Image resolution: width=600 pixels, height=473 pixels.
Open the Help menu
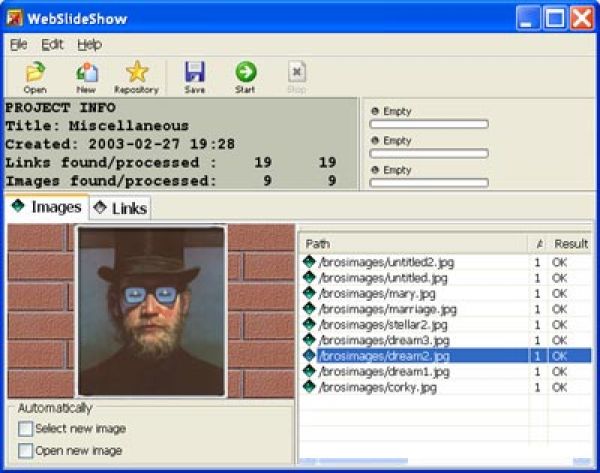[x=89, y=45]
